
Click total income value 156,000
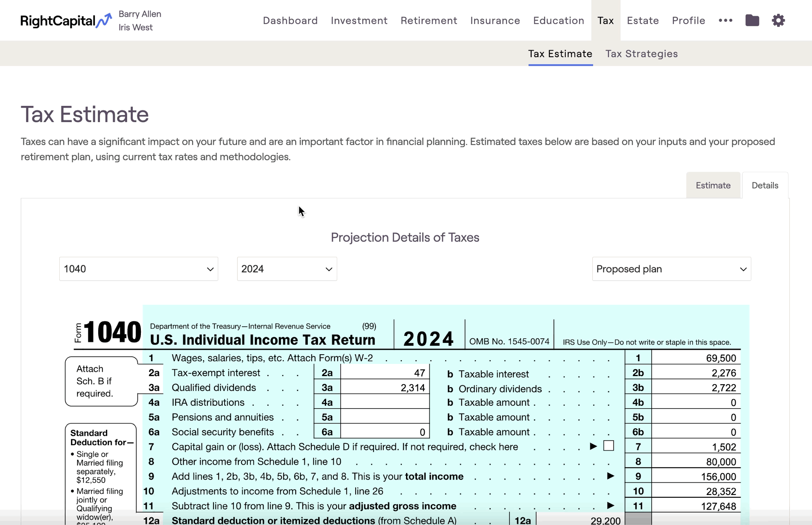pos(718,477)
